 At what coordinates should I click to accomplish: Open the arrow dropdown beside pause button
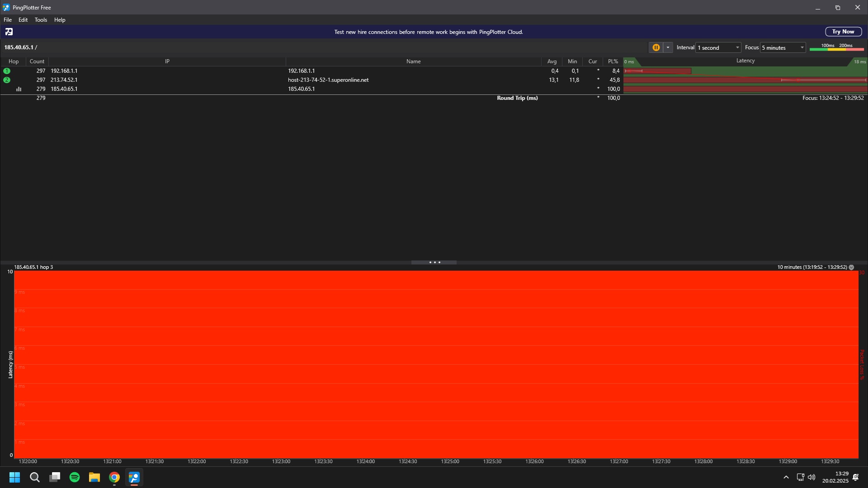click(668, 47)
